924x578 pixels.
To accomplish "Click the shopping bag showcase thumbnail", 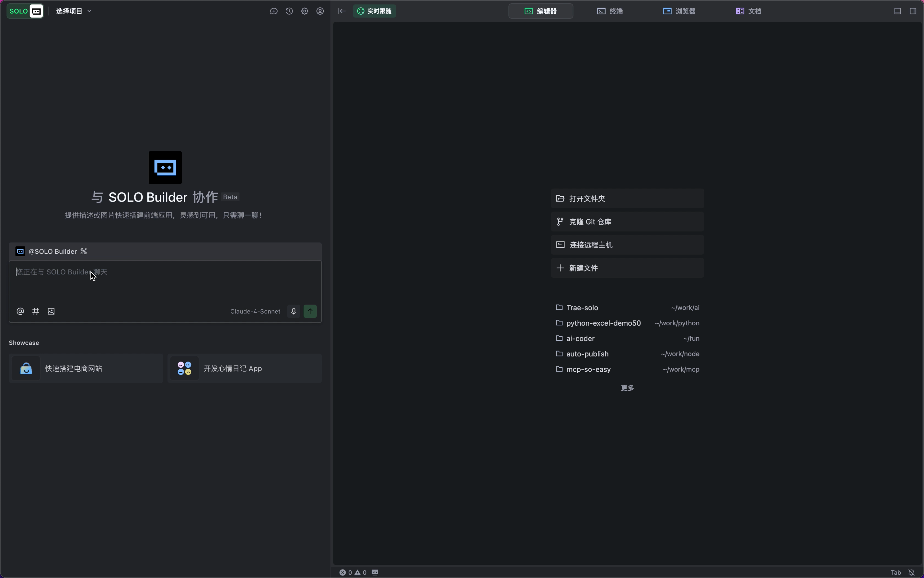I will (x=26, y=368).
